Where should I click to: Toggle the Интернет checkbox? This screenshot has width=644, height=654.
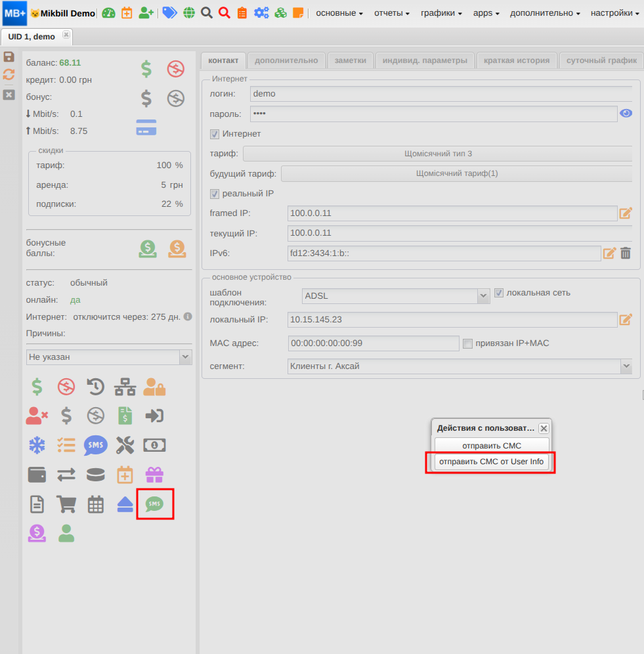pos(215,134)
